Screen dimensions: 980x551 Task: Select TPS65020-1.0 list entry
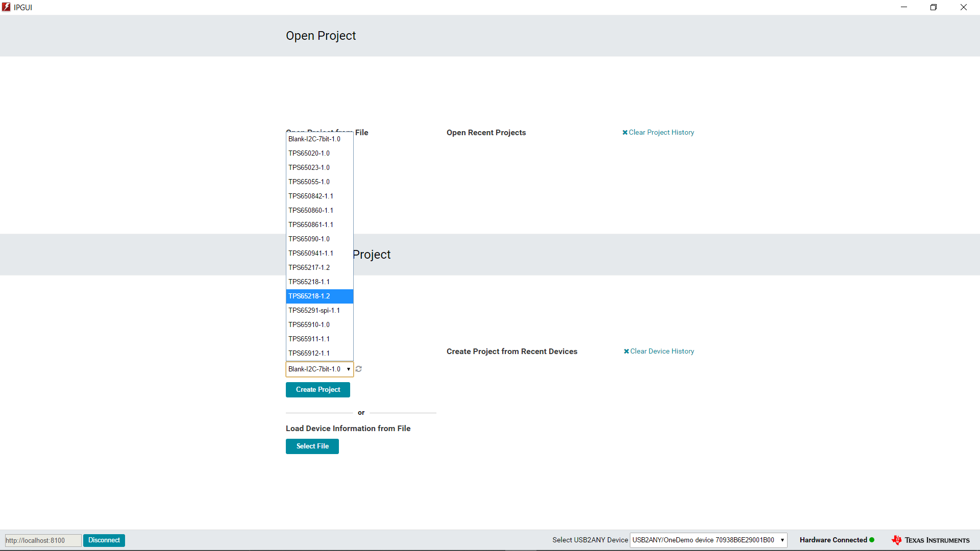click(x=319, y=153)
